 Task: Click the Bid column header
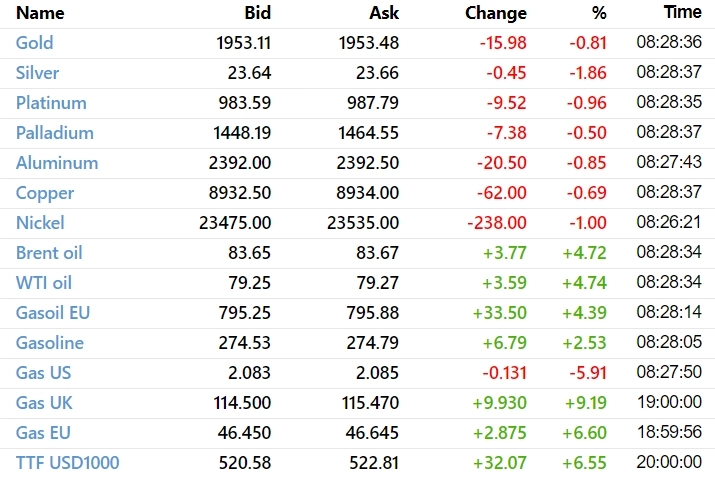(x=257, y=13)
